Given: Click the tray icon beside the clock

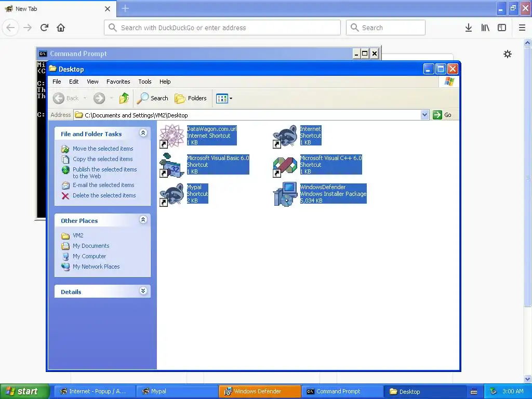Looking at the screenshot, I should 493,392.
